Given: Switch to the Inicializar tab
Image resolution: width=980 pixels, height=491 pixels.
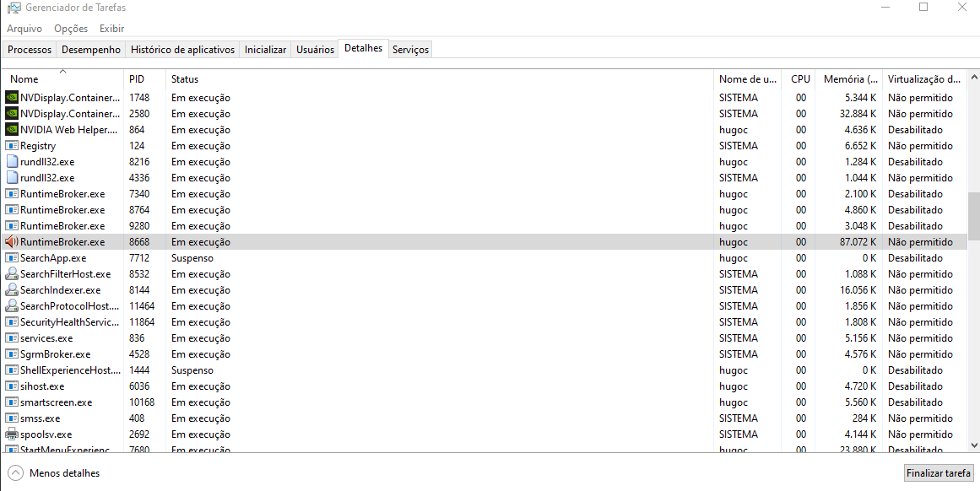Looking at the screenshot, I should click(x=266, y=49).
